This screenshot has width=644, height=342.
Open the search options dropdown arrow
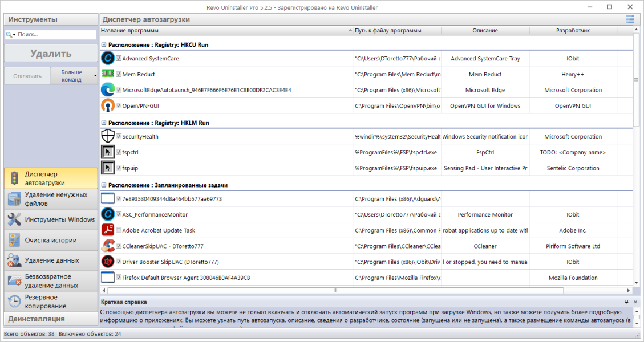pos(14,35)
